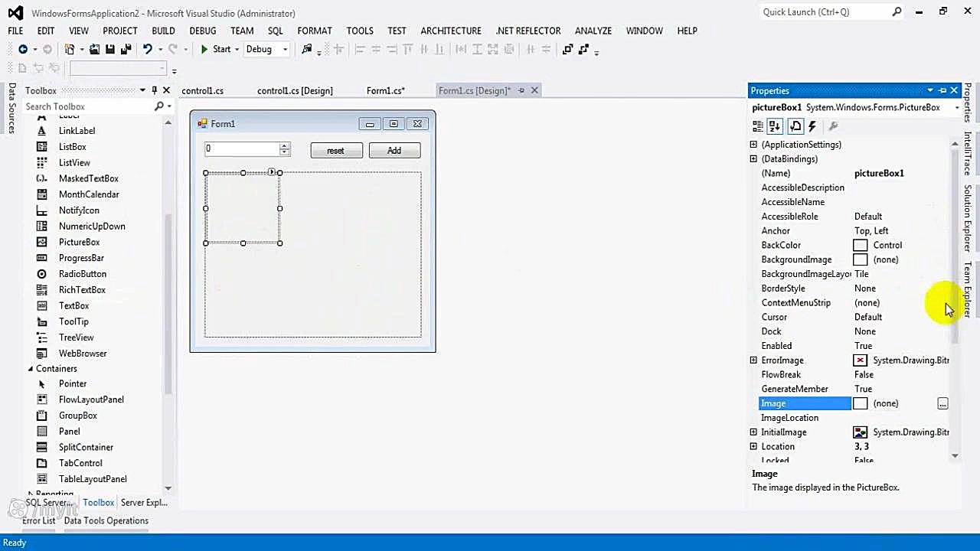Select the NumericUpDown control in Toolbox
980x551 pixels.
pyautogui.click(x=92, y=227)
